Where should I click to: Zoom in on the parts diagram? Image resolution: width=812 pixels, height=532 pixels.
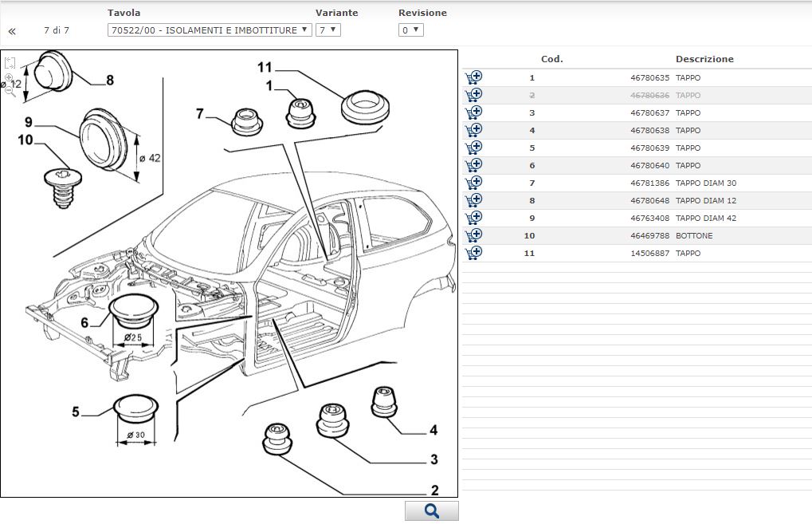click(9, 78)
